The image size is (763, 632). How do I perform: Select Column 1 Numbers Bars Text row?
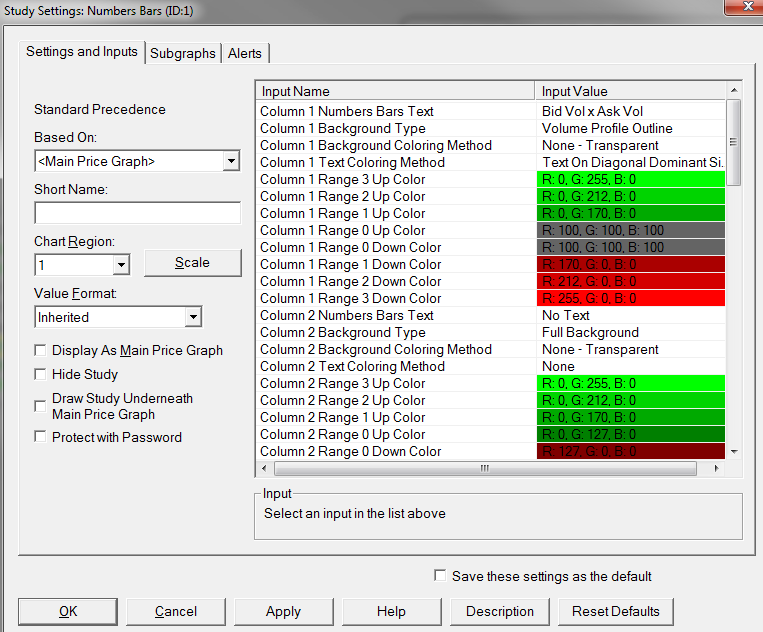(490, 111)
